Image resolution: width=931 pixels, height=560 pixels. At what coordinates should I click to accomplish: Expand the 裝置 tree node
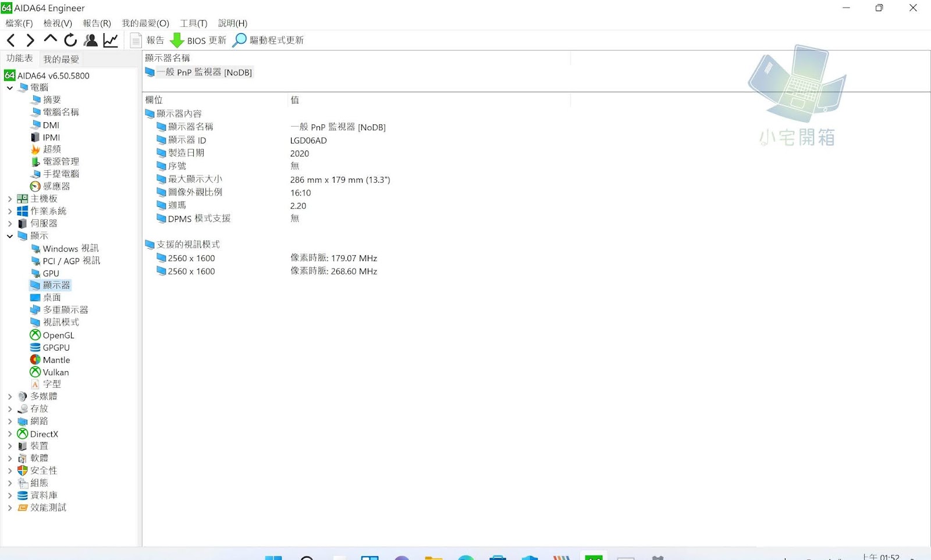click(x=10, y=446)
